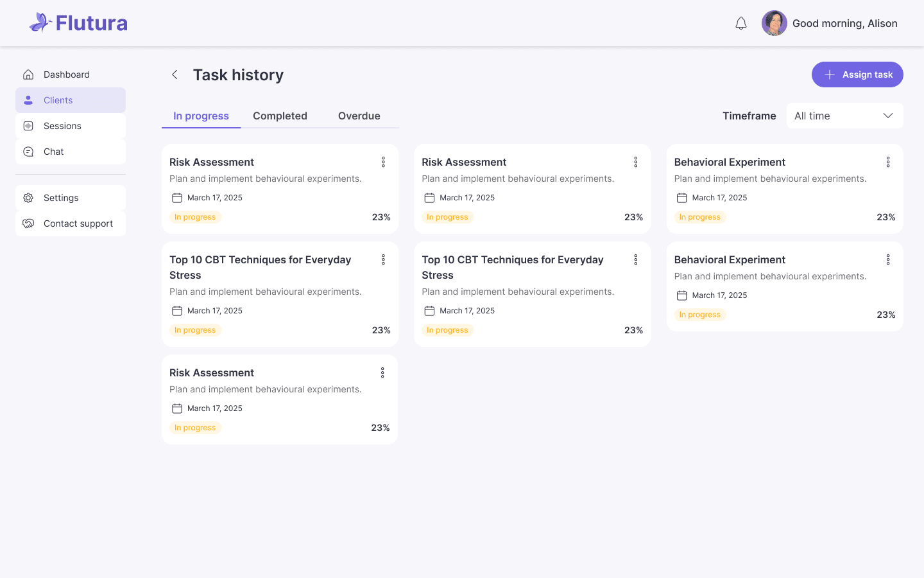Open Chat from the sidebar
This screenshot has height=578, width=924.
71,152
